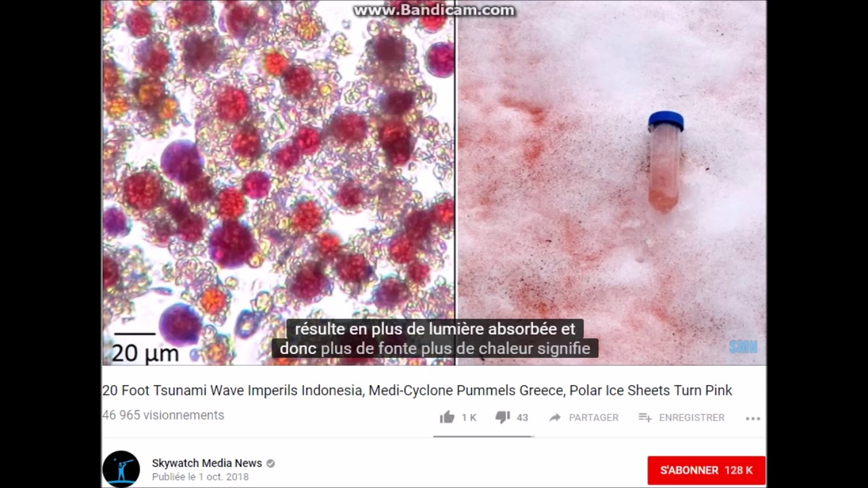Open the Skywatch Media News channel avatar
Image resolution: width=868 pixels, height=488 pixels.
click(x=121, y=469)
